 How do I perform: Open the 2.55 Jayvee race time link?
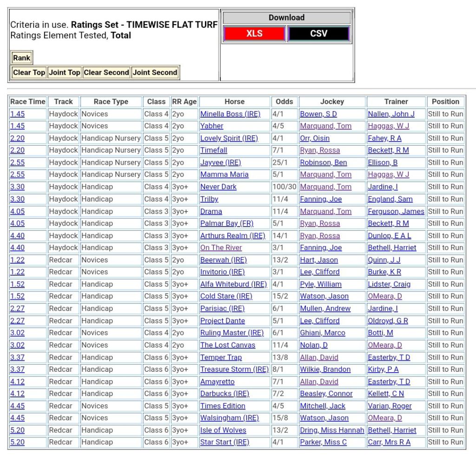[17, 162]
